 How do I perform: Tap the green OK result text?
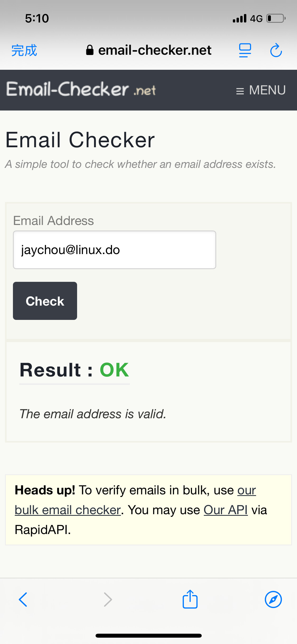(114, 370)
